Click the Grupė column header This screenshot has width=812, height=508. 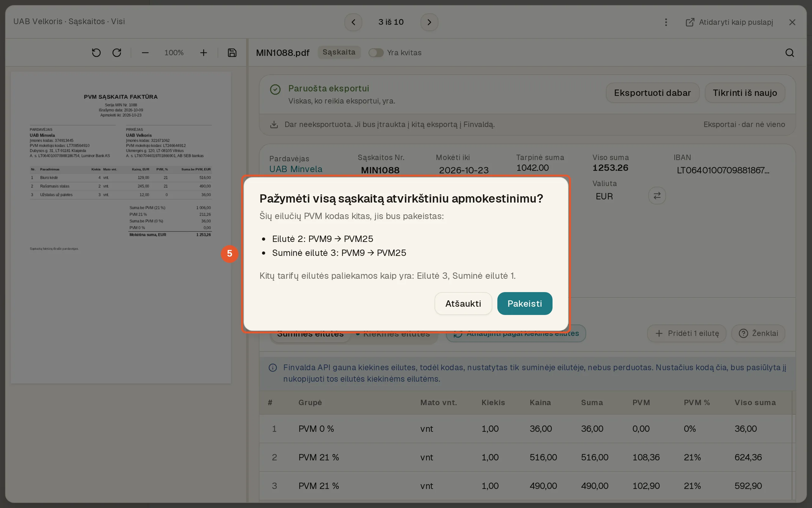click(x=310, y=403)
